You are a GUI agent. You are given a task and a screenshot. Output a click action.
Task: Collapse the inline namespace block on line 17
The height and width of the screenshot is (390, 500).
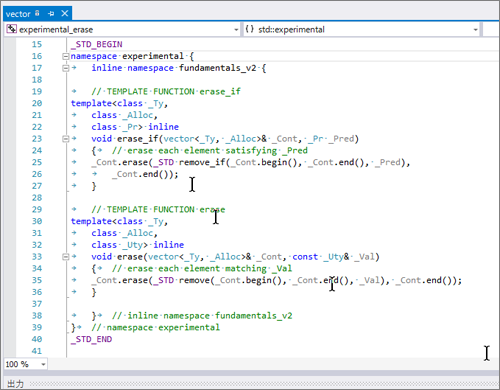pyautogui.click(x=66, y=68)
